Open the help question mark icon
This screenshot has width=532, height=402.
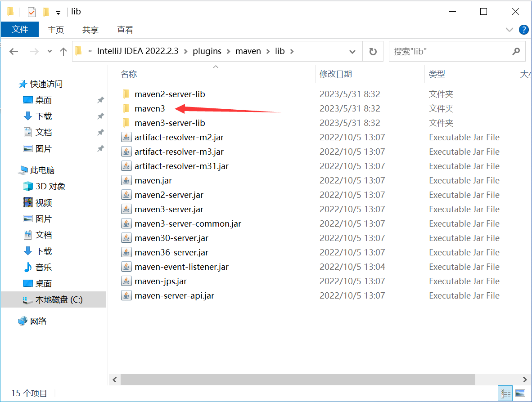click(523, 30)
